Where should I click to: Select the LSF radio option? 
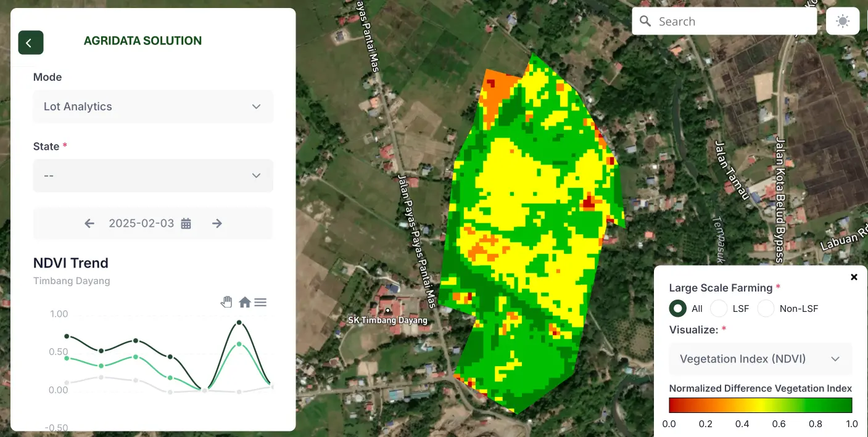click(719, 308)
